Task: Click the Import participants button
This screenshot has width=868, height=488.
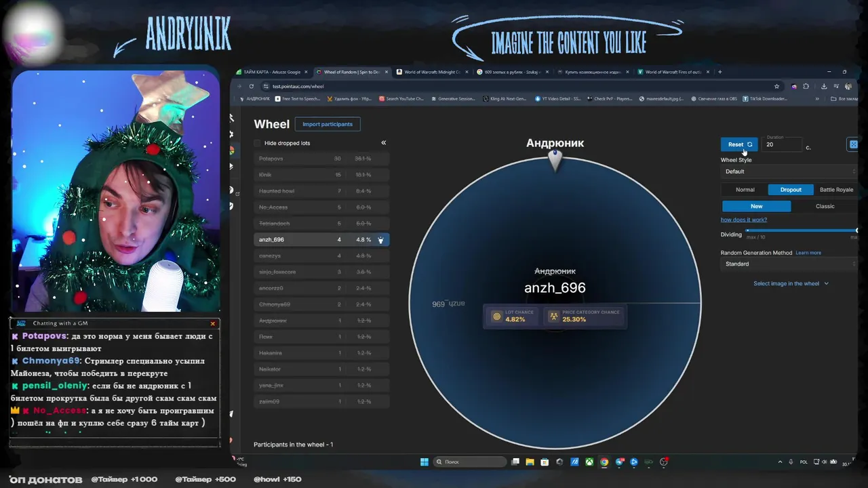Action: click(x=328, y=124)
